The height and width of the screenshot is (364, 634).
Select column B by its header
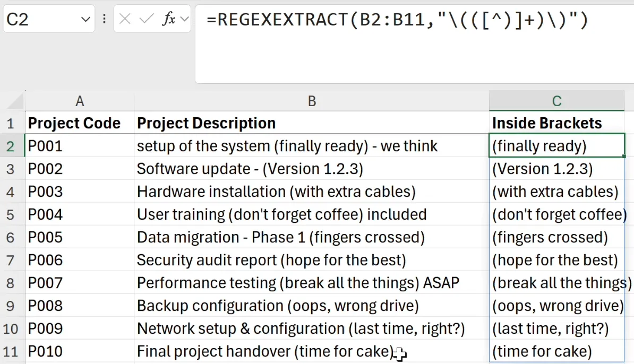point(312,101)
